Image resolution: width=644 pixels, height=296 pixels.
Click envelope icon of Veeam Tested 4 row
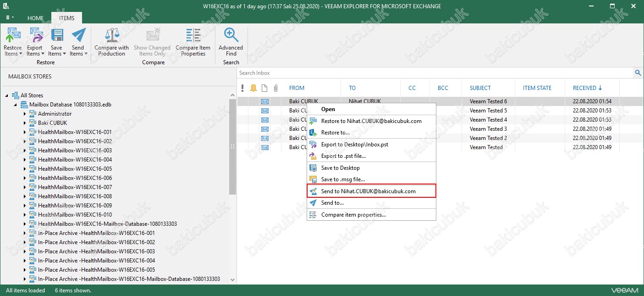265,120
